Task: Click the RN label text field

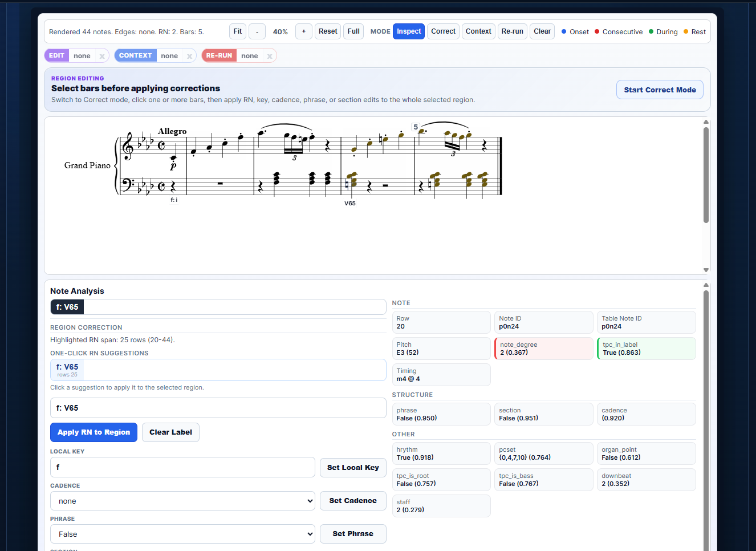Action: (218, 408)
